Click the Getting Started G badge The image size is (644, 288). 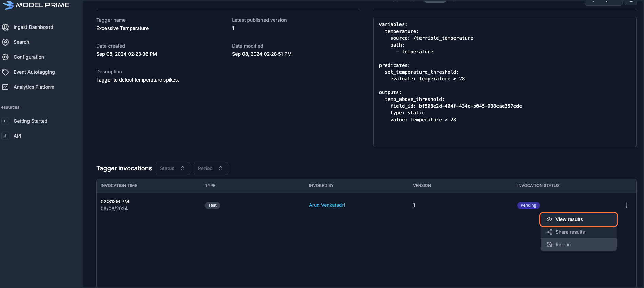5,121
